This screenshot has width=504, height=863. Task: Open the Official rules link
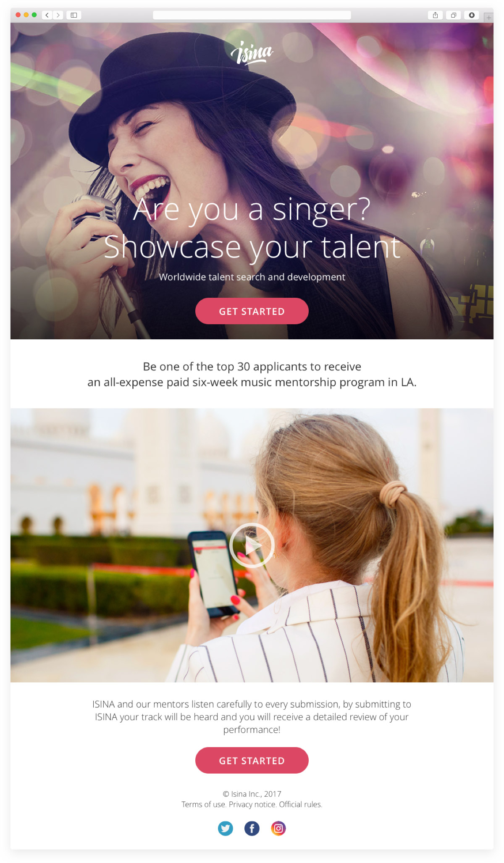pos(301,805)
